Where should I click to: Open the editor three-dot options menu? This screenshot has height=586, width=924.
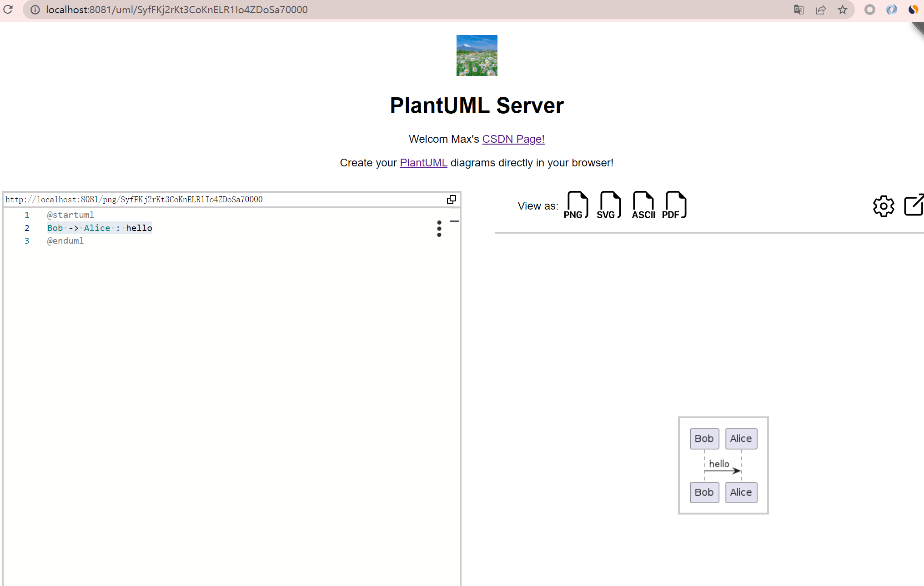tap(439, 229)
